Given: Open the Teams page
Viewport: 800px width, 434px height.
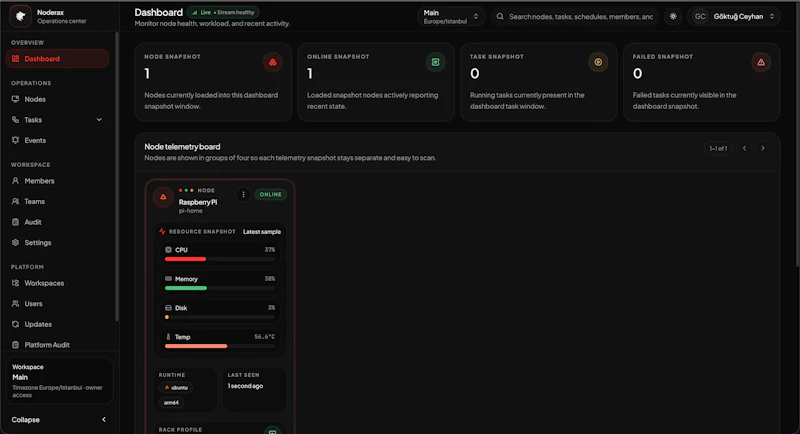Looking at the screenshot, I should tap(57, 201).
